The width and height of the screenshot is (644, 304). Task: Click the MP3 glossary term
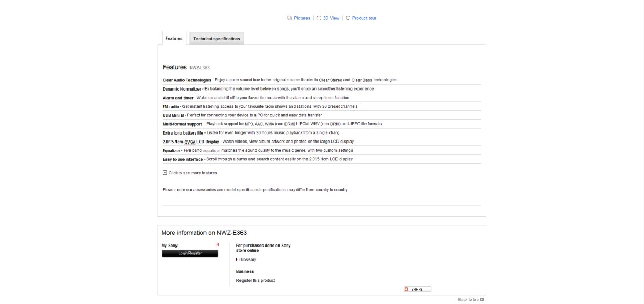tap(249, 124)
